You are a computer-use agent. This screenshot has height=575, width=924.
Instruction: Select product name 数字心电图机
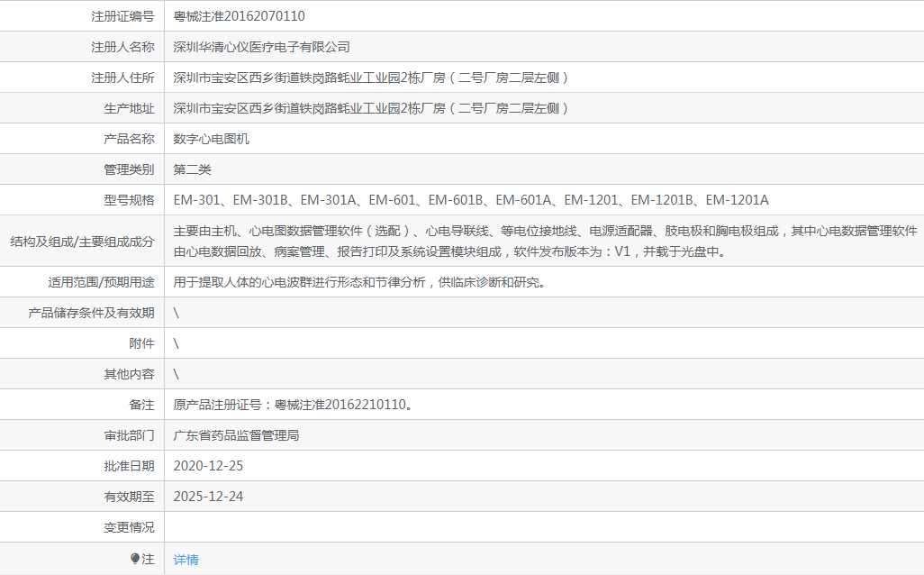[211, 139]
